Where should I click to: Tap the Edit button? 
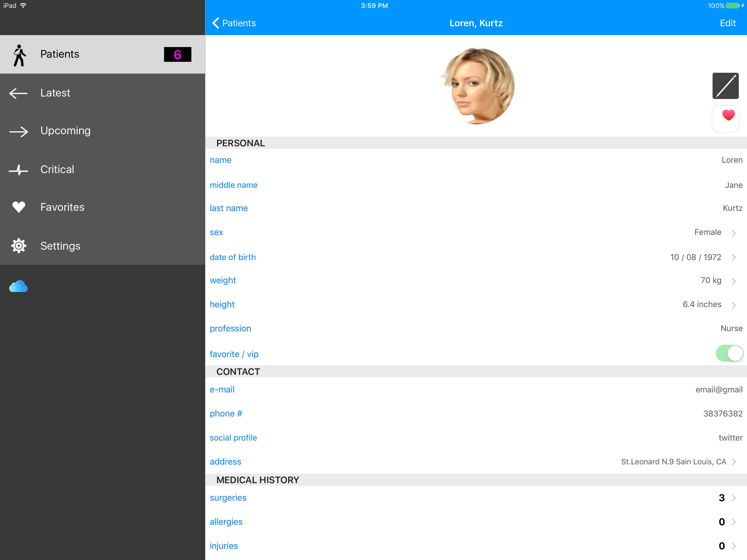click(x=727, y=23)
